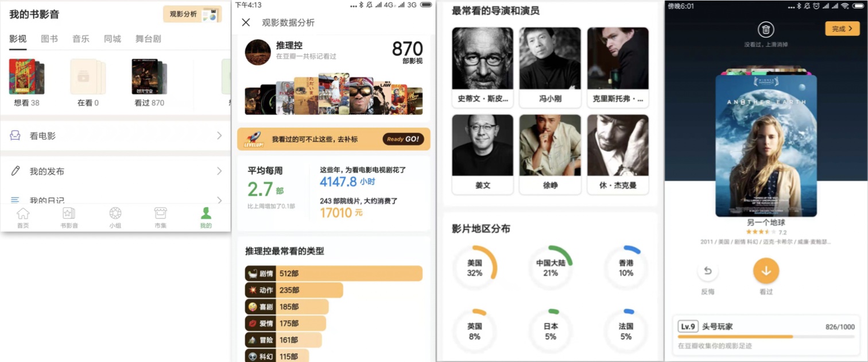Open the 姜文 portrait thumbnail
Image resolution: width=868 pixels, height=362 pixels.
click(482, 145)
